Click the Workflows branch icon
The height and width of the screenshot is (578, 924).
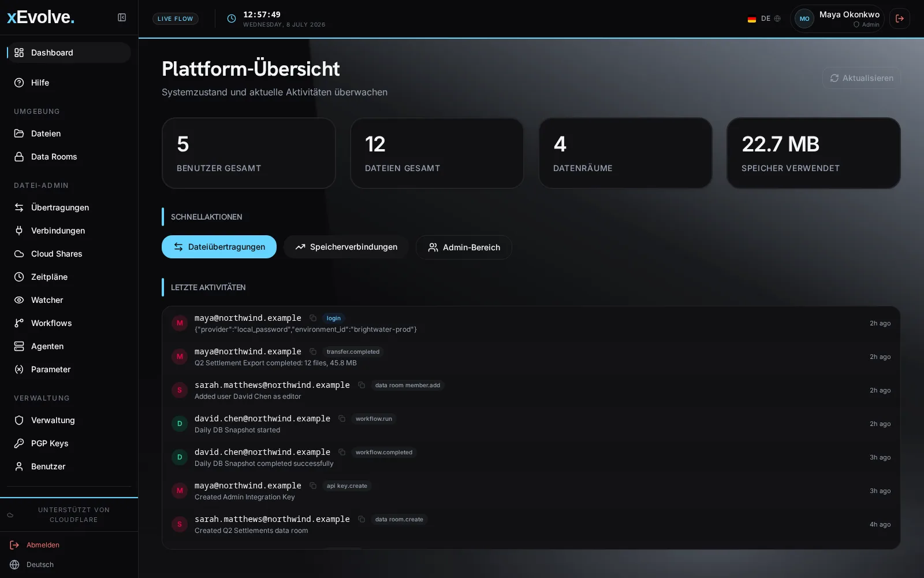(19, 323)
